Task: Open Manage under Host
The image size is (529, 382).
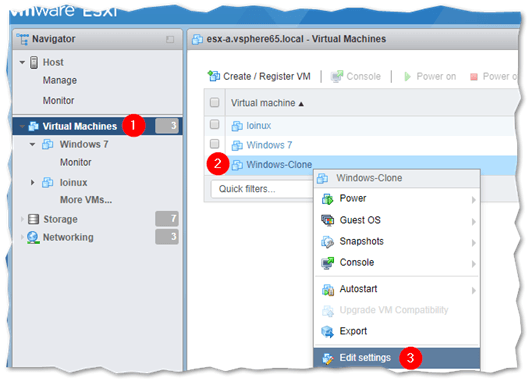Action: coord(60,81)
